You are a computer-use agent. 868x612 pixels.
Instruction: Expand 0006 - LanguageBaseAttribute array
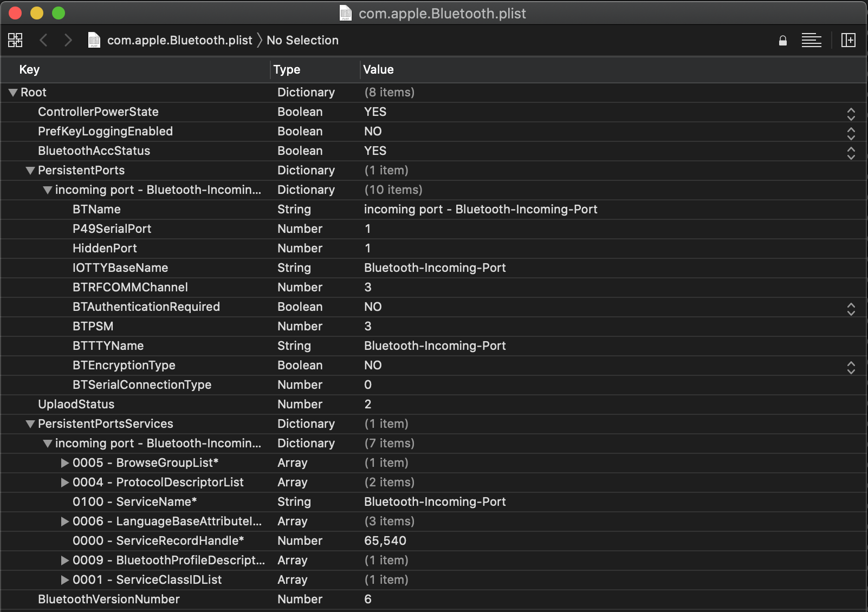coord(65,522)
